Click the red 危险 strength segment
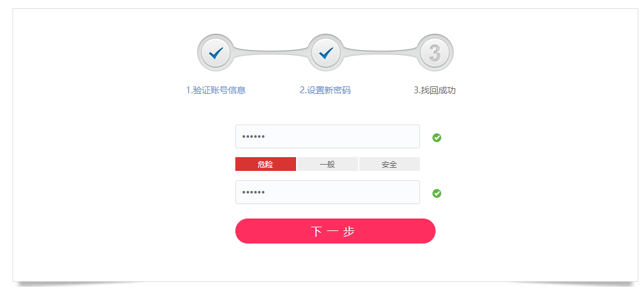The width and height of the screenshot is (644, 288). click(x=265, y=164)
